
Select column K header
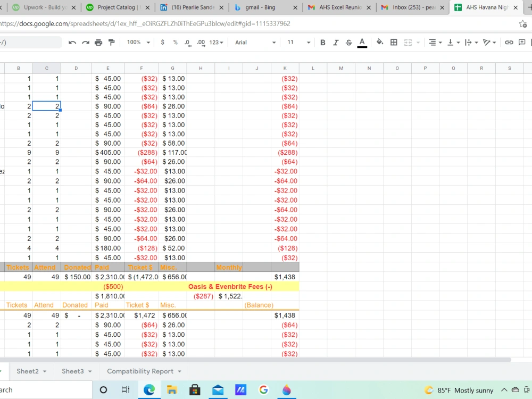click(x=285, y=68)
